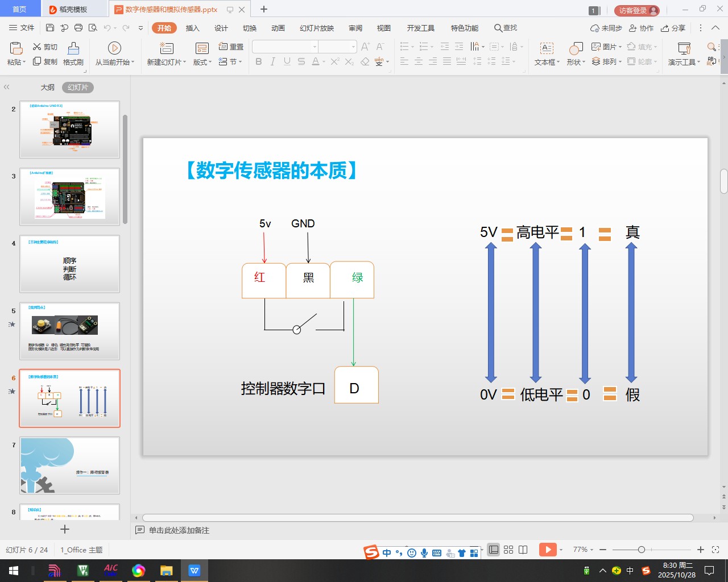Select slide 7 thumbnail in the panel
Viewport: 728px width, 582px height.
click(70, 465)
